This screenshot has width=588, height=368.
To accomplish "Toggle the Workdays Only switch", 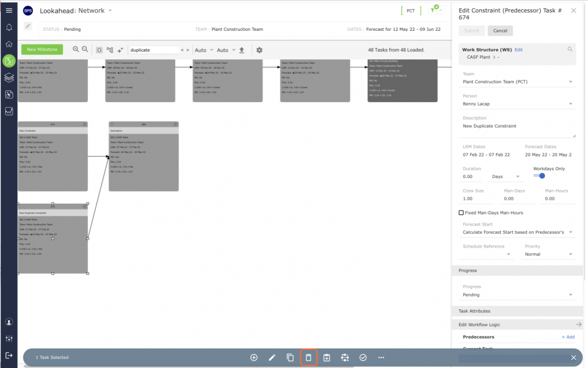I will pos(539,176).
